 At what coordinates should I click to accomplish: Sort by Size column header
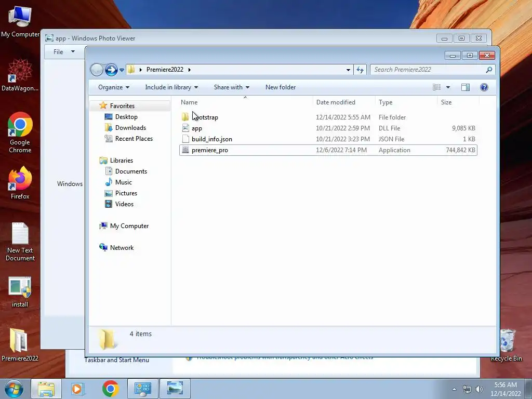(458, 102)
